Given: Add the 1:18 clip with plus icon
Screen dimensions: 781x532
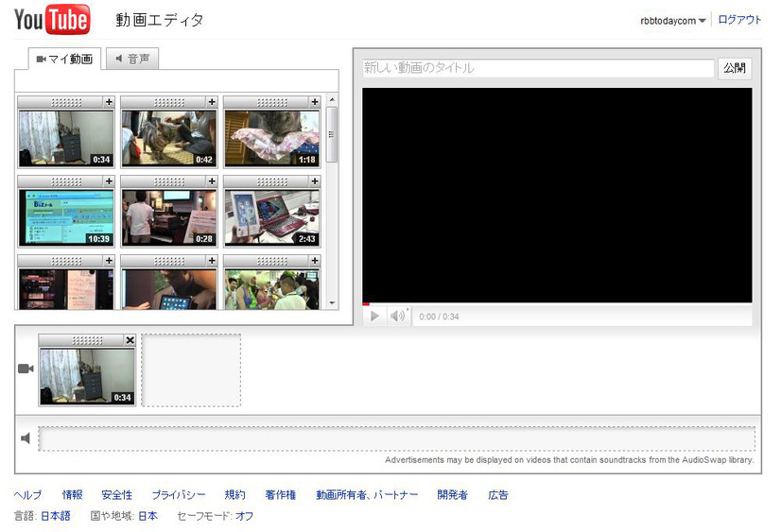Looking at the screenshot, I should [314, 102].
